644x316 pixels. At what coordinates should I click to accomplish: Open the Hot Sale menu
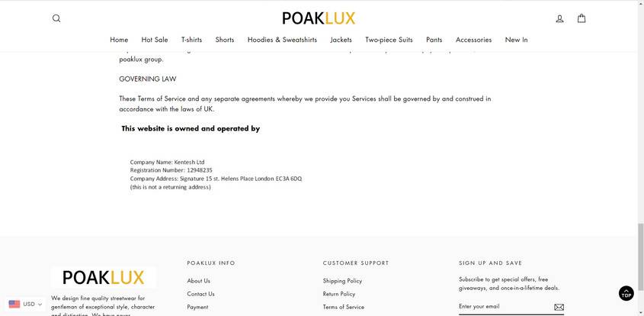(x=155, y=40)
